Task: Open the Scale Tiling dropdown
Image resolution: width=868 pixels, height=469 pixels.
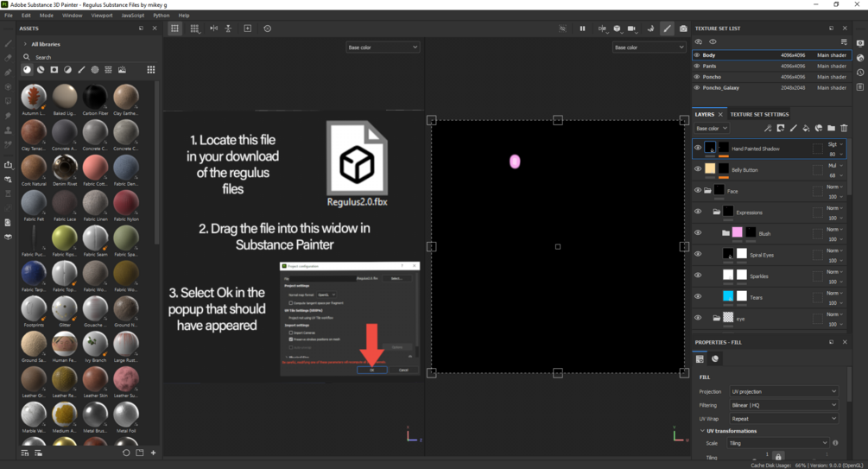Action: pos(778,443)
